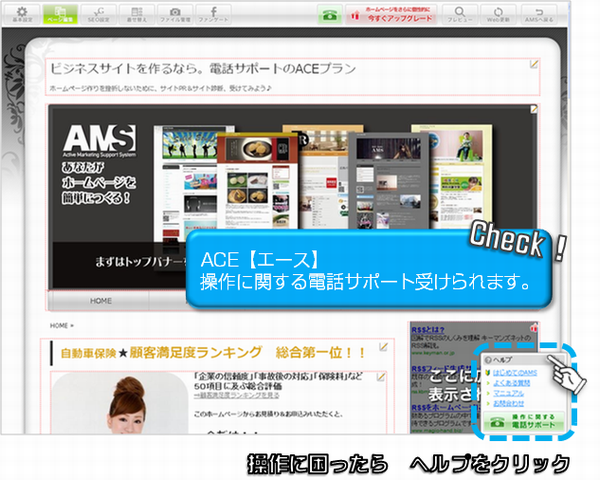This screenshot has width=600, height=480.
Task: Click the AMSへ戻る return toolbar button
Action: 539,15
